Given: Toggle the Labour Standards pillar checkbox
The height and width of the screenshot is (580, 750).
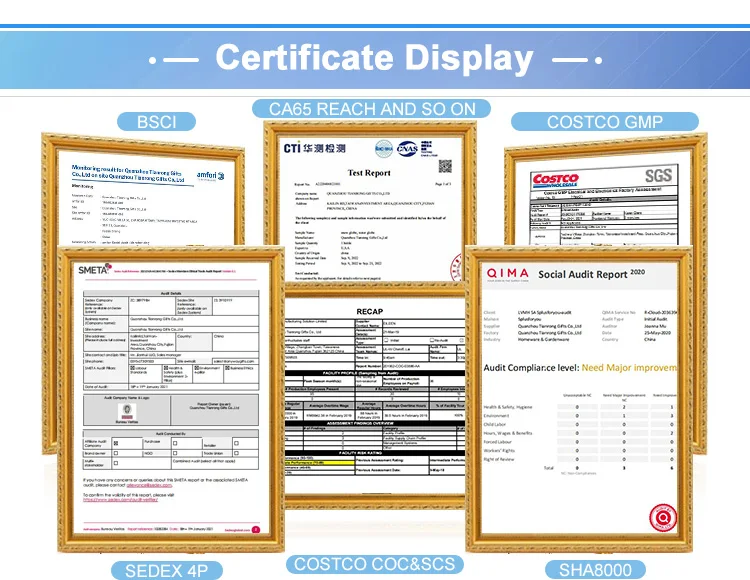Looking at the screenshot, I should point(132,368).
